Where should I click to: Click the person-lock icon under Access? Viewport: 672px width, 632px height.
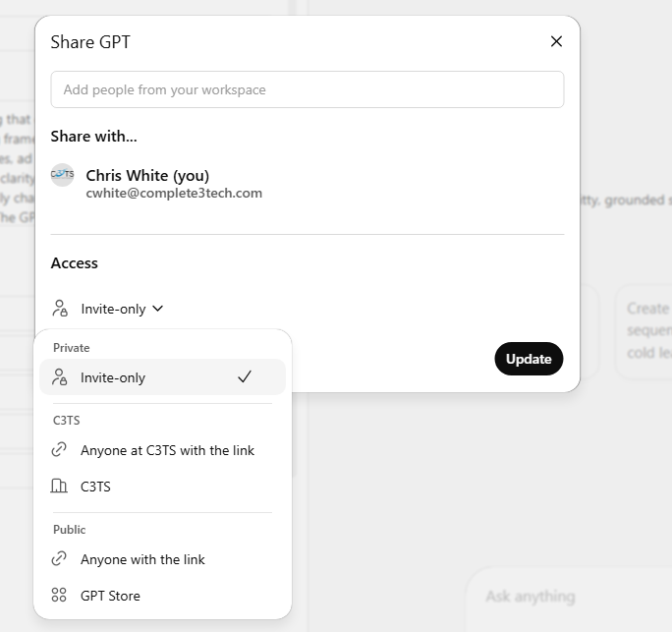pos(61,309)
